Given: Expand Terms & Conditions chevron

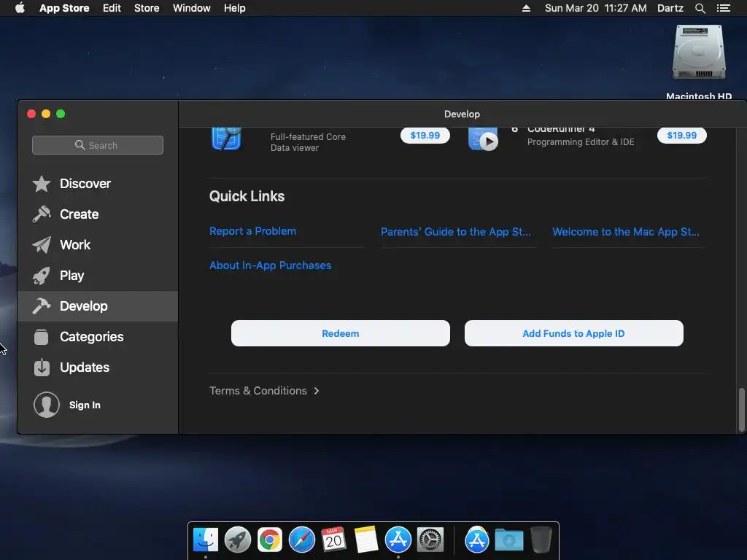Looking at the screenshot, I should 317,391.
